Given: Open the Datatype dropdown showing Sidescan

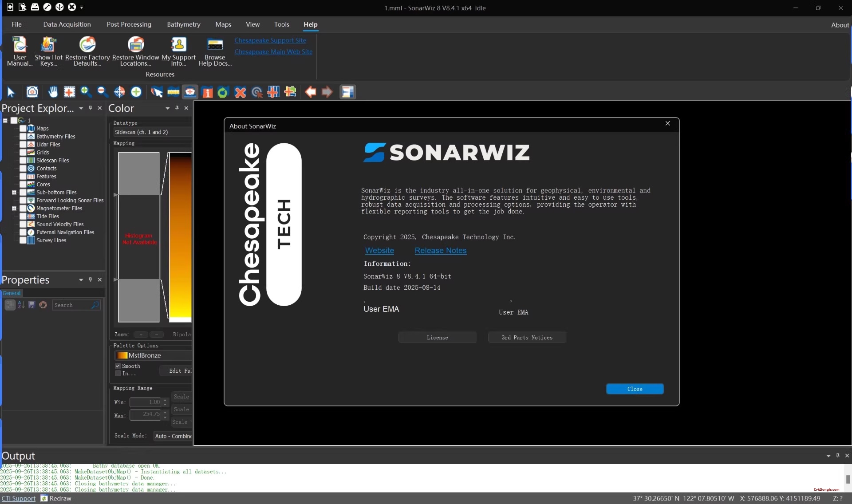Looking at the screenshot, I should 151,132.
